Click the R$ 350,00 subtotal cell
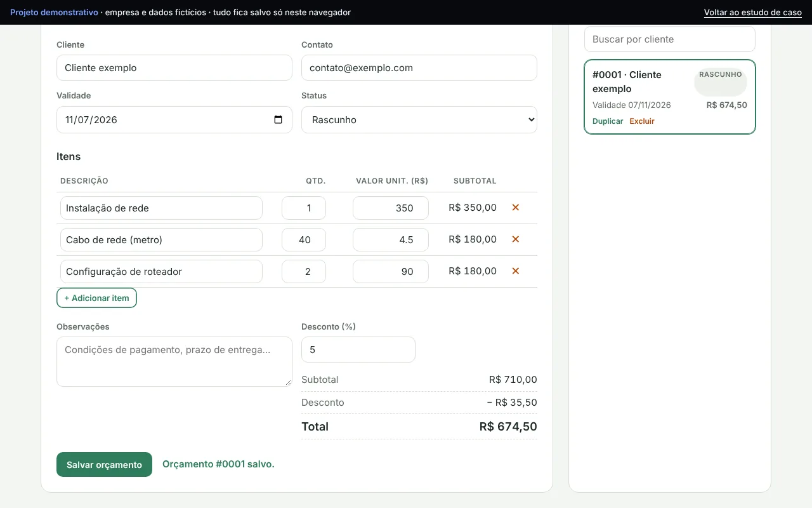The width and height of the screenshot is (812, 508). [x=473, y=208]
